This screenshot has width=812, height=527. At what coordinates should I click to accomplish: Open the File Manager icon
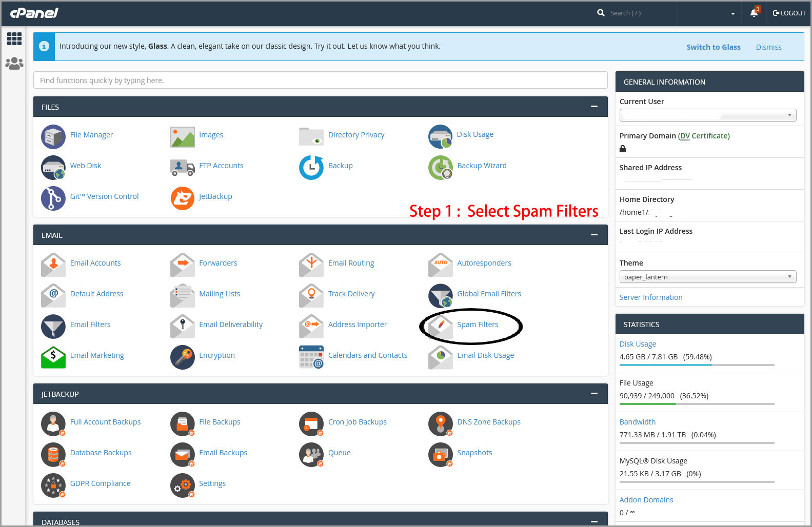pos(53,137)
